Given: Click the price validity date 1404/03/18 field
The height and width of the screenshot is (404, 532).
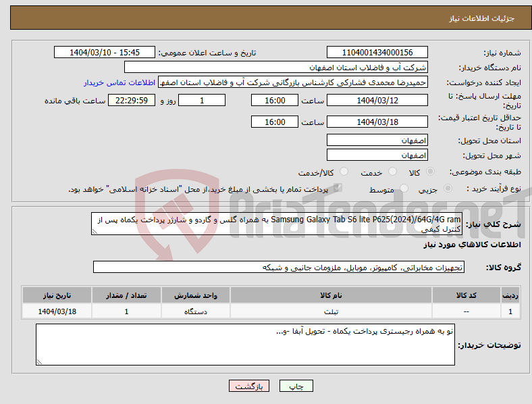Looking at the screenshot, I should [377, 122].
